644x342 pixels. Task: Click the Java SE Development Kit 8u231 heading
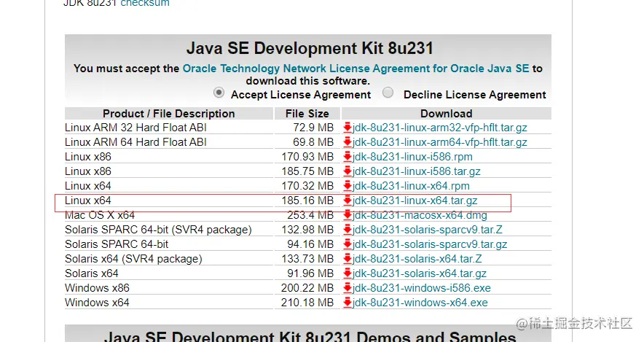coord(310,48)
